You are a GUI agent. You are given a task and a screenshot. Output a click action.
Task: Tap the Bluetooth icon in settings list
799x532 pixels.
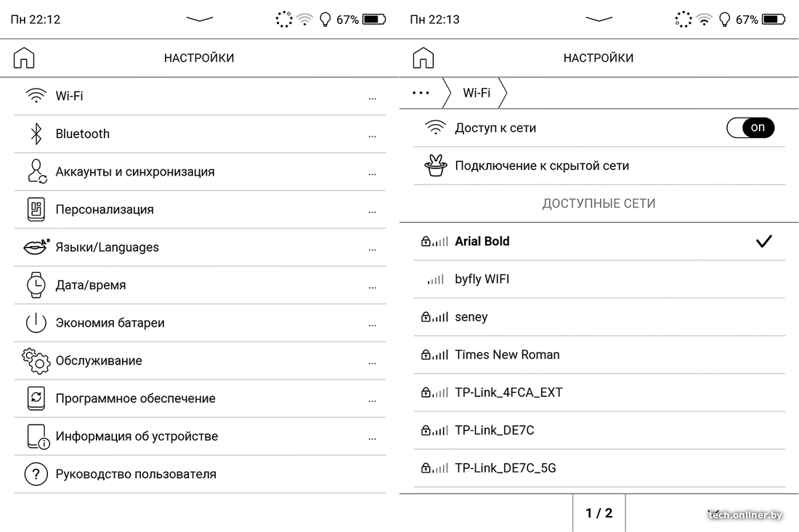point(35,134)
